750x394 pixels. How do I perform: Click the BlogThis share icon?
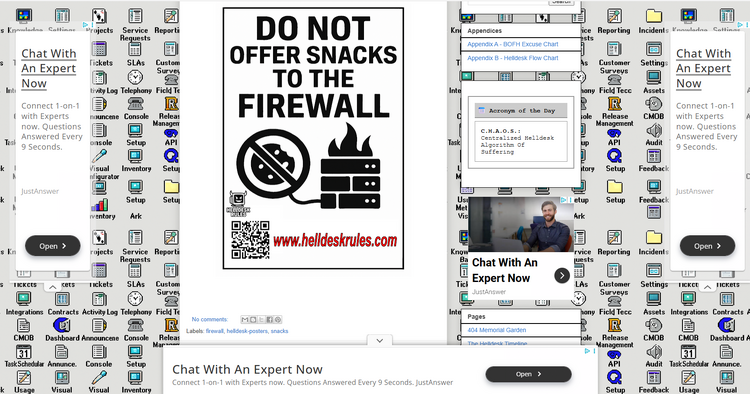point(253,319)
